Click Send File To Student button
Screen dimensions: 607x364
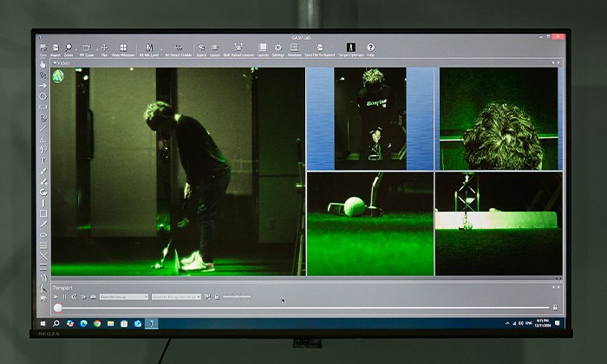[320, 49]
